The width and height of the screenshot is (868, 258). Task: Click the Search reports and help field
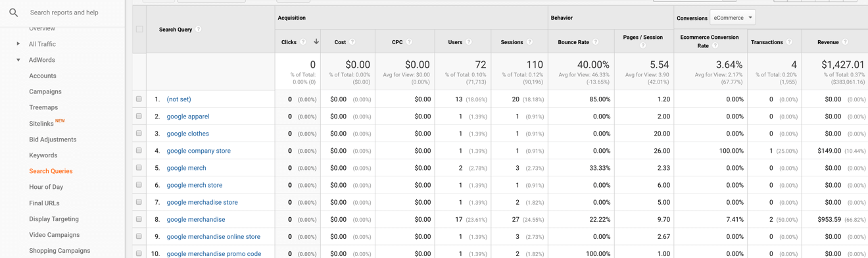point(64,13)
